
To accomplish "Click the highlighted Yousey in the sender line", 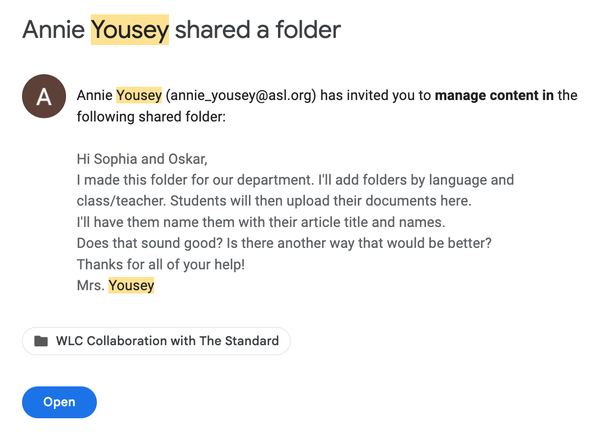I will click(x=138, y=96).
